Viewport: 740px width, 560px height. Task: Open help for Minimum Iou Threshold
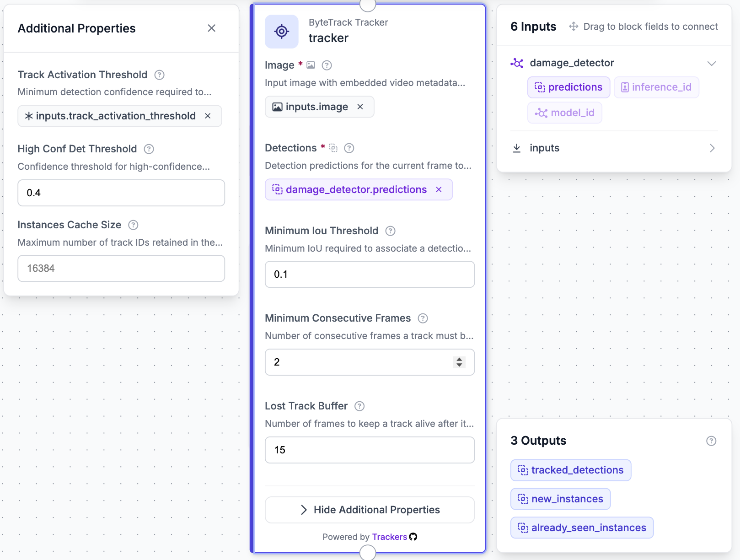pyautogui.click(x=390, y=231)
